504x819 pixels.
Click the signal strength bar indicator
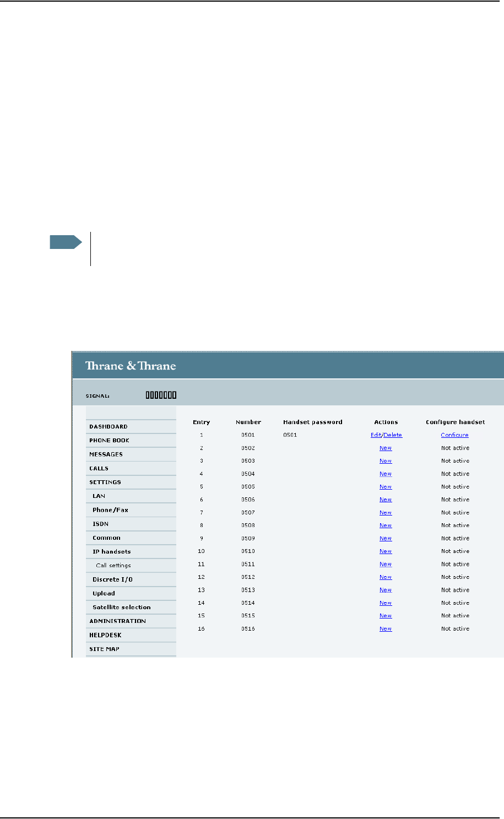pyautogui.click(x=161, y=395)
